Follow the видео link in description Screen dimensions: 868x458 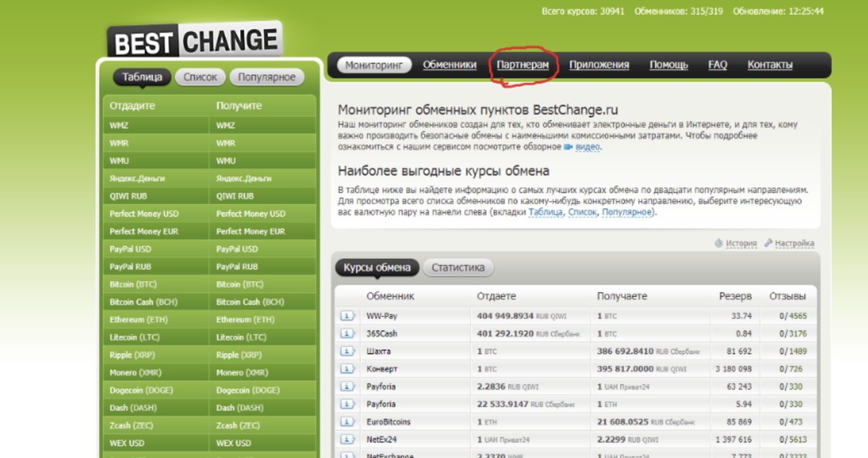click(587, 146)
